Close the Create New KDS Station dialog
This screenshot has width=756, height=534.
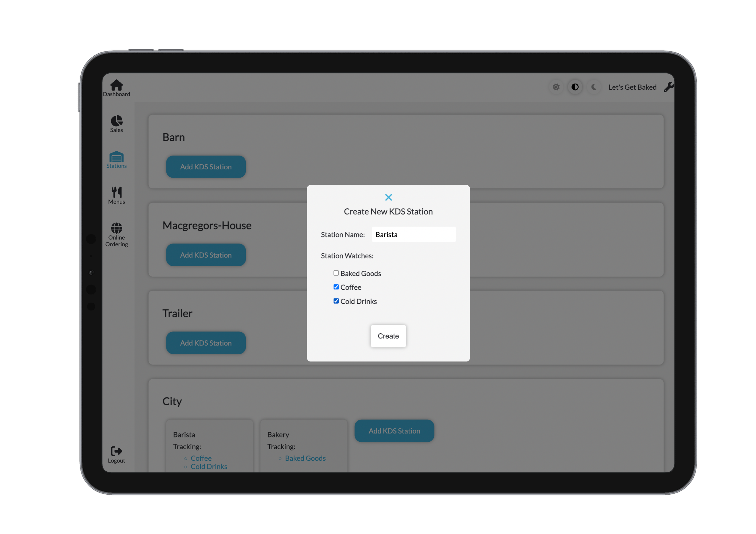[x=389, y=197]
